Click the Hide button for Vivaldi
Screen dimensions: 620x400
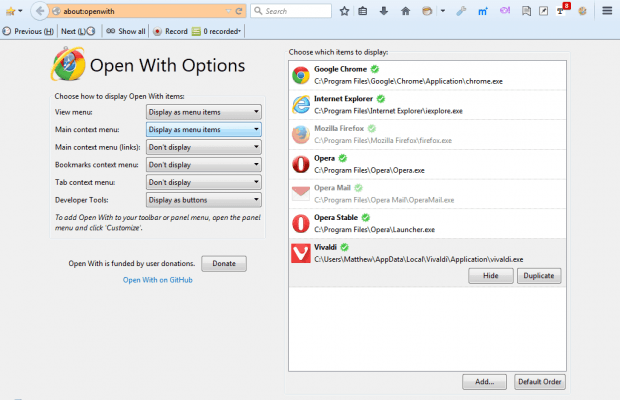[491, 275]
